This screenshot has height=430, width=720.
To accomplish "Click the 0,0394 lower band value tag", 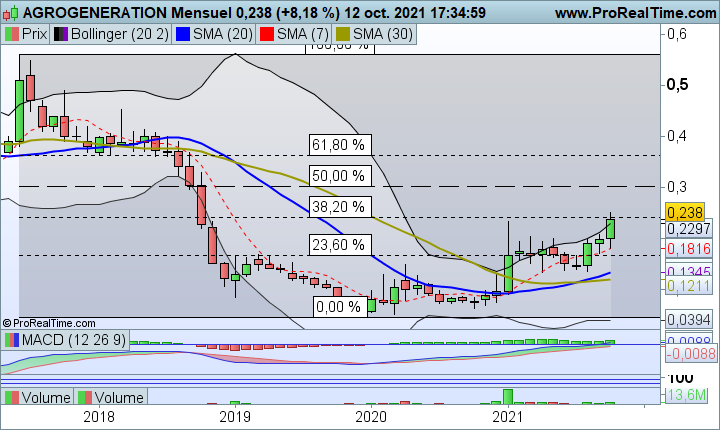I will point(688,319).
